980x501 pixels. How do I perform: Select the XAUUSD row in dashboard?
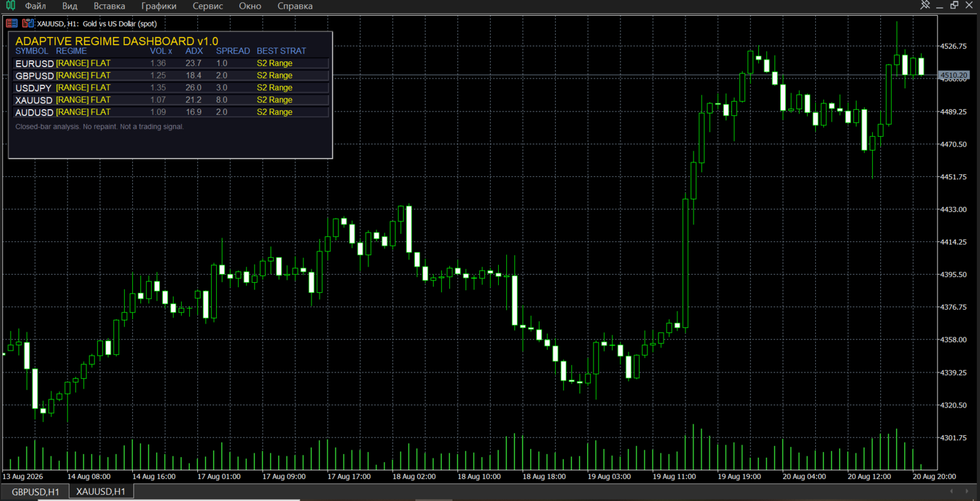(170, 100)
